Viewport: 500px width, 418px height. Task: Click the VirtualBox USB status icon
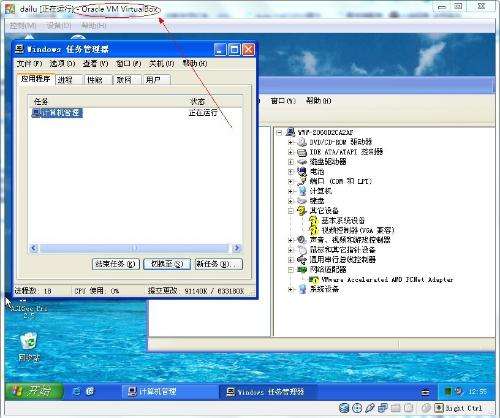(370, 408)
